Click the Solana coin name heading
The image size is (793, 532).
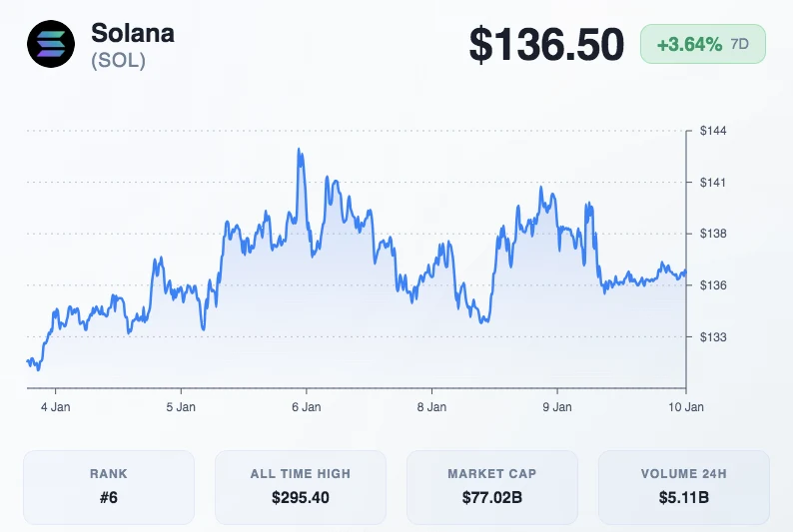pos(133,32)
